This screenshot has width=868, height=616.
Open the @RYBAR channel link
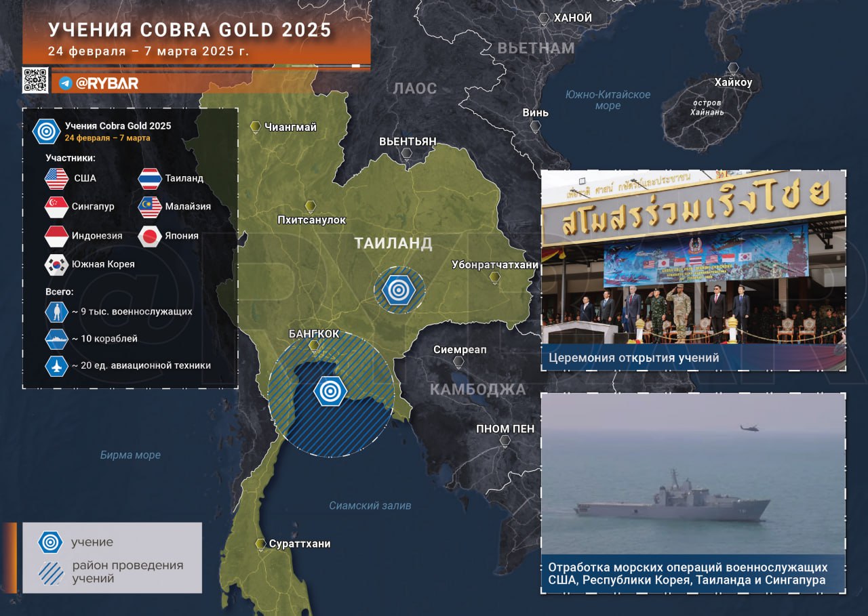[106, 83]
